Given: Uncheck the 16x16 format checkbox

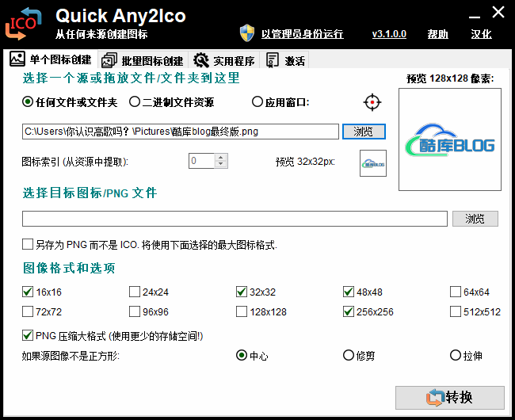Looking at the screenshot, I should click(x=28, y=292).
